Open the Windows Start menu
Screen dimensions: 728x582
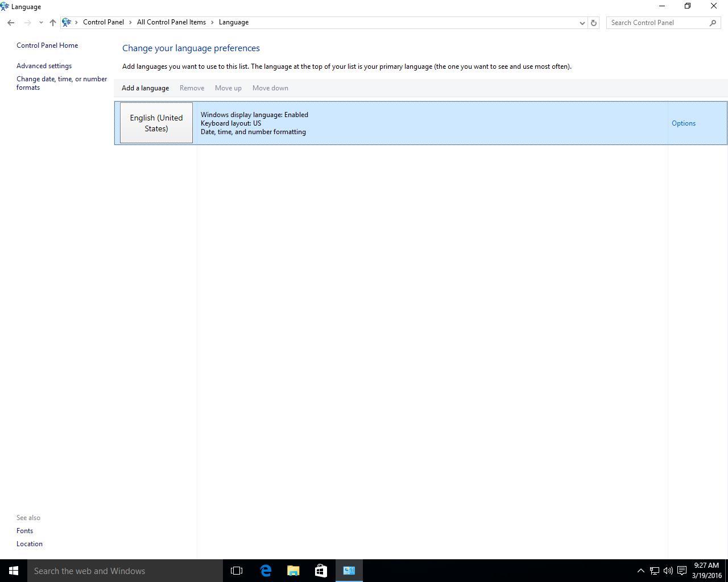14,571
